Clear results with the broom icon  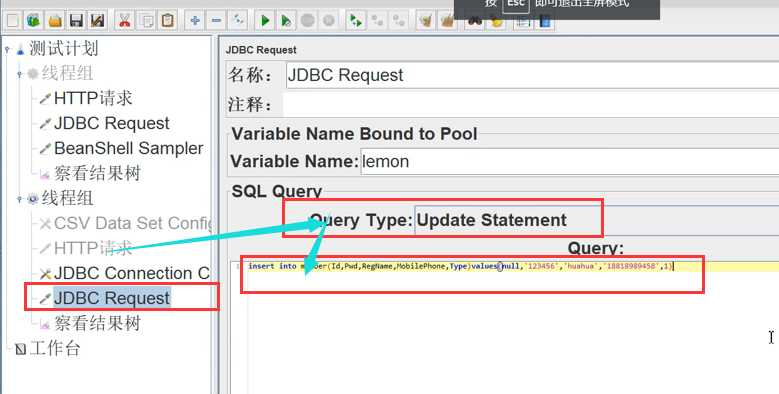click(426, 20)
